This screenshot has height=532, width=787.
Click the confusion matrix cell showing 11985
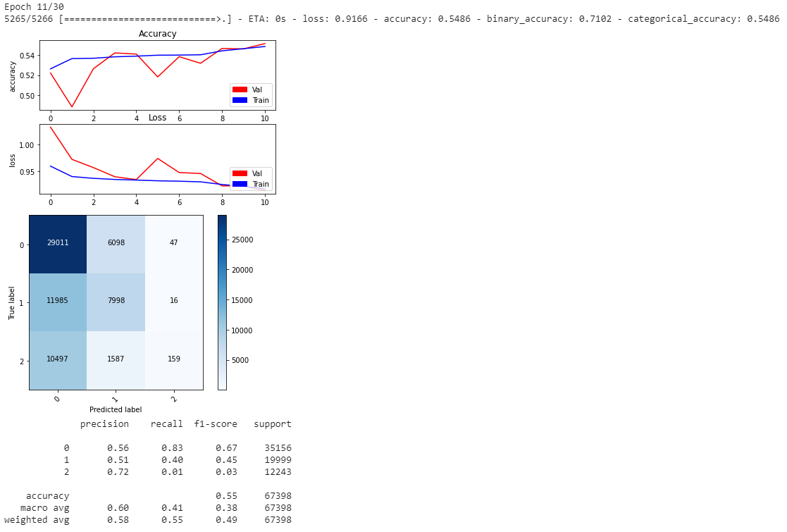[x=58, y=302]
